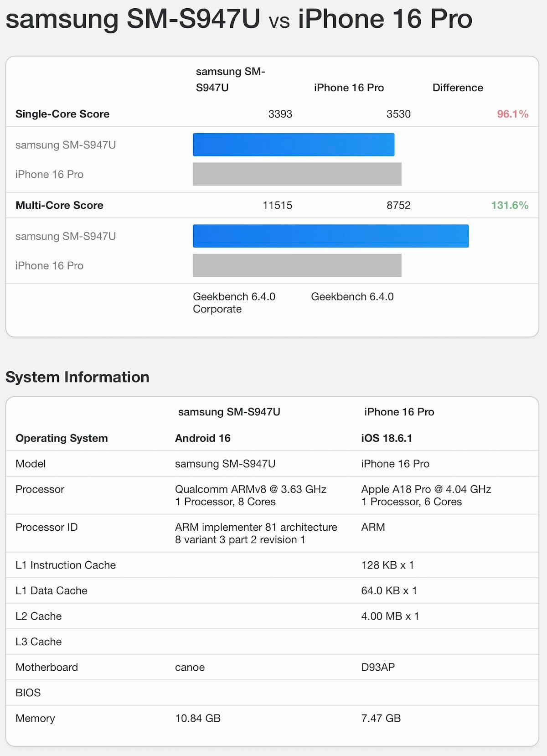The height and width of the screenshot is (756, 547).
Task: Click the 'System Information' heading
Action: click(77, 377)
